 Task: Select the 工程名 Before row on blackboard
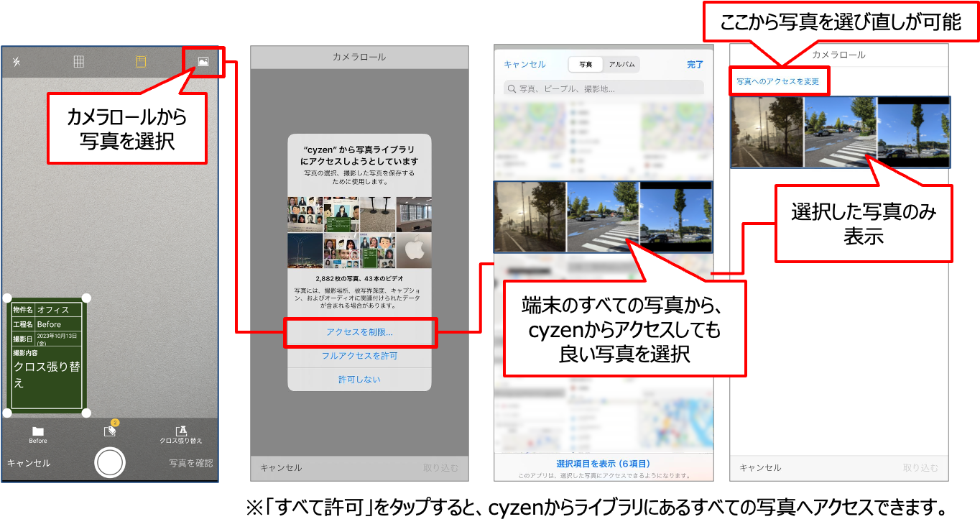pos(47,324)
